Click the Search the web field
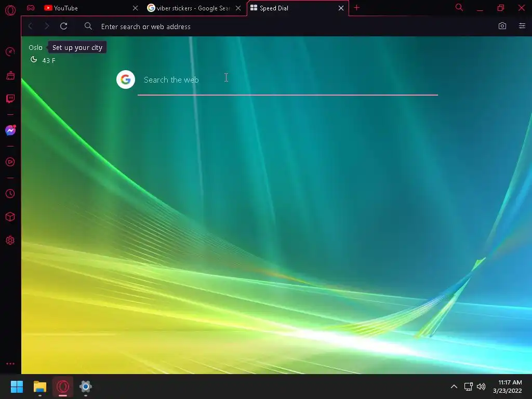Screen dimensions: 532x399 (288, 80)
